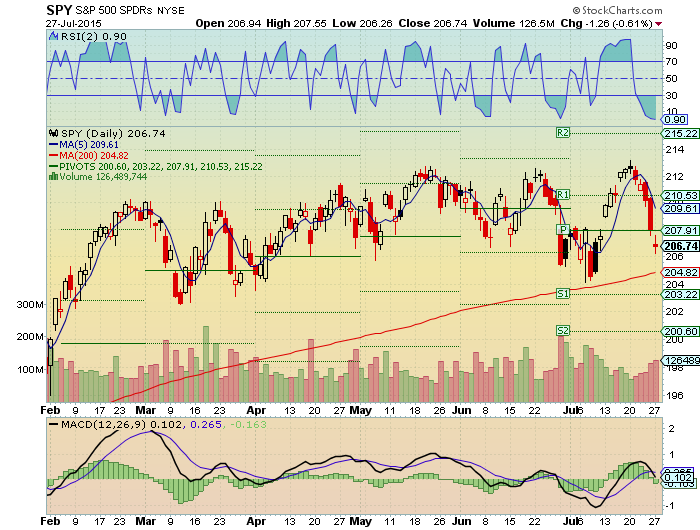
Task: Click the 'Chg -1.26 (-0.61%)' value
Action: 607,23
